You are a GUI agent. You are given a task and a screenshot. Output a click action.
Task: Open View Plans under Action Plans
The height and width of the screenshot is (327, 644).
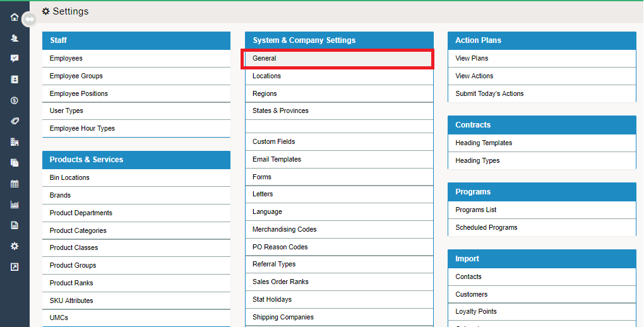pos(542,58)
